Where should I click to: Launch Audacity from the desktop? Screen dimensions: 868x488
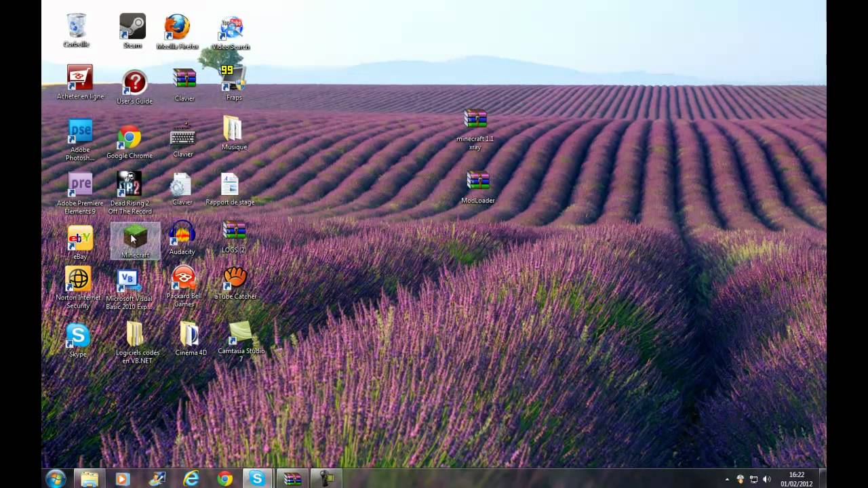[x=182, y=239]
